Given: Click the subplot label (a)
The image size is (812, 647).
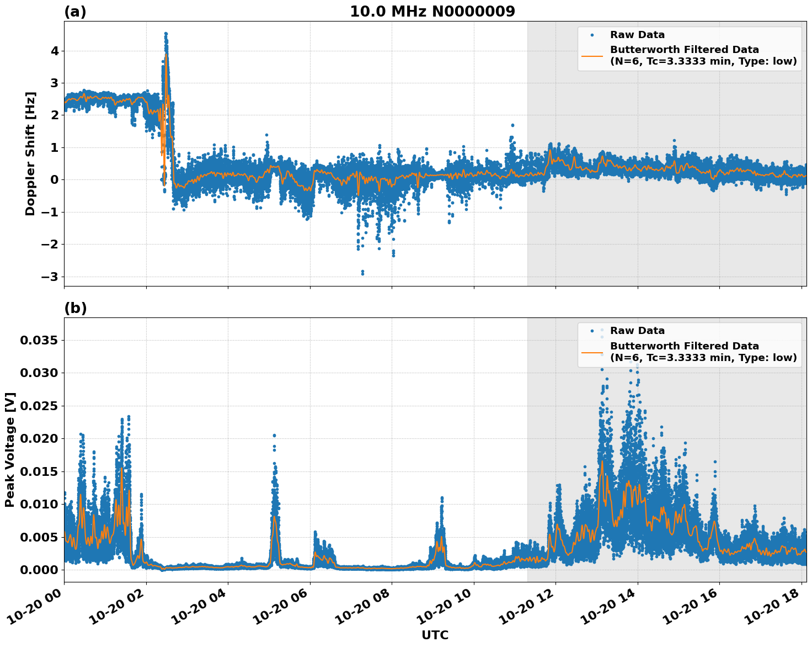Looking at the screenshot, I should 76,10.
